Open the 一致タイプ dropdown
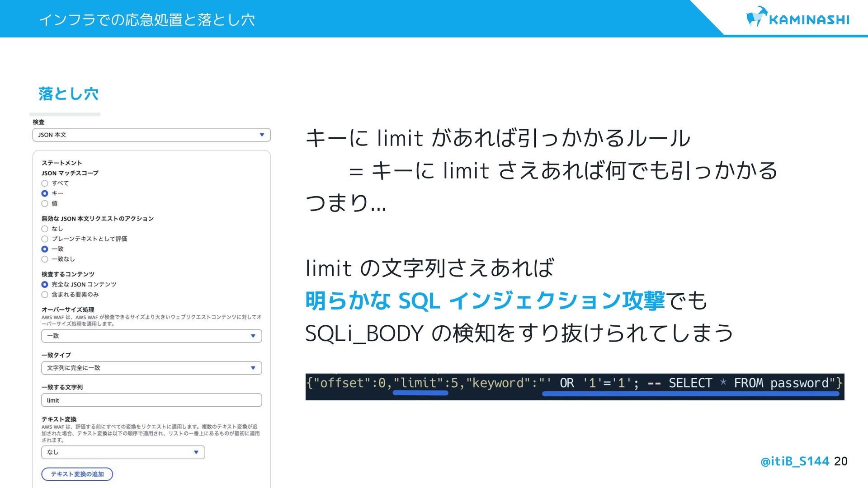868x488 pixels. [x=151, y=368]
